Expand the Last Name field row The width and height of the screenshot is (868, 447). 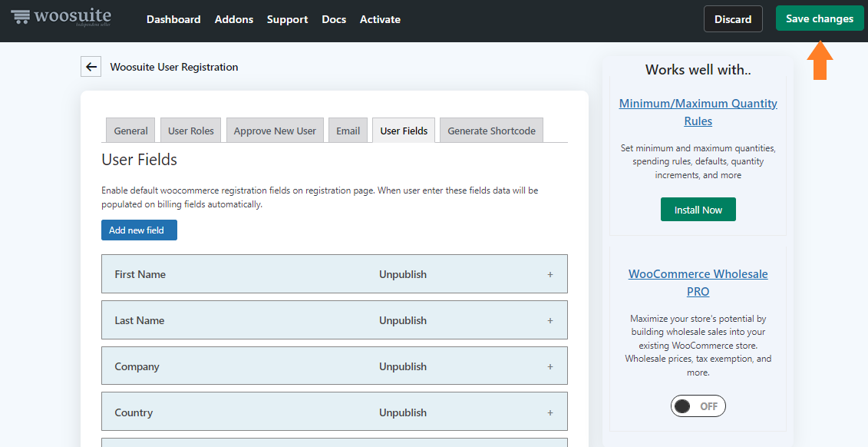(550, 320)
